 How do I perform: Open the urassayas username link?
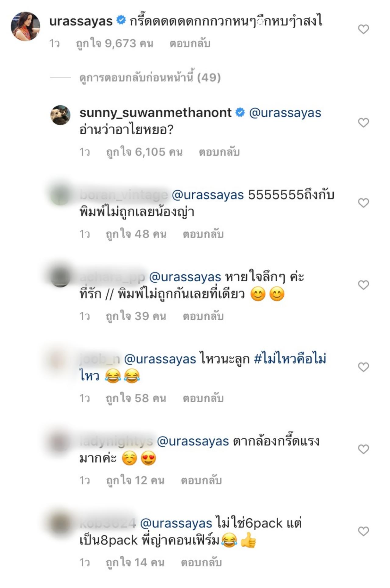click(x=81, y=21)
